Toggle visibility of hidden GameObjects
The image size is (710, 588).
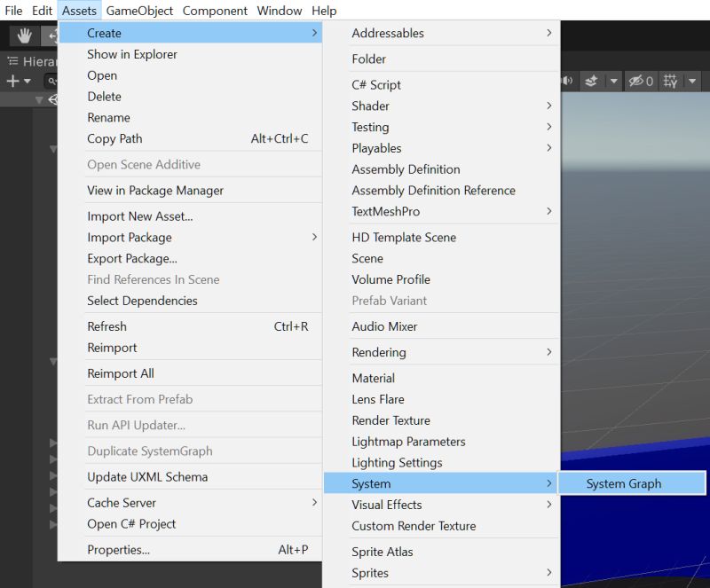(x=638, y=80)
